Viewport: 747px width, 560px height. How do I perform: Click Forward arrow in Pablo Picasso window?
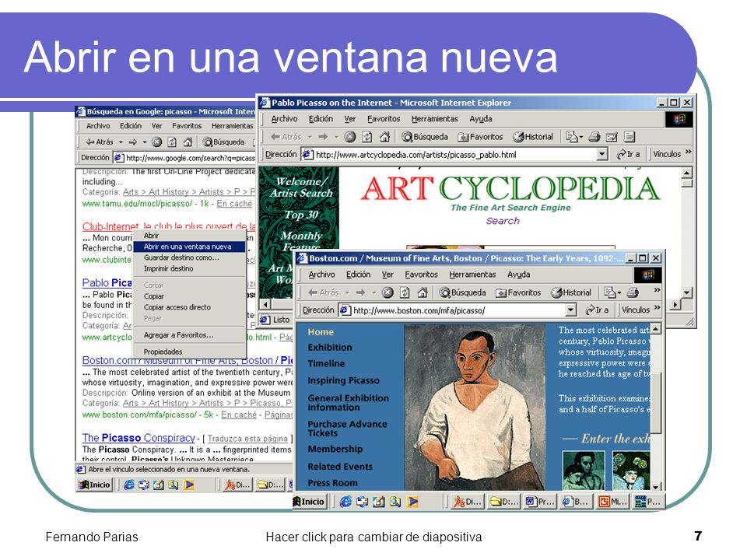click(x=324, y=137)
